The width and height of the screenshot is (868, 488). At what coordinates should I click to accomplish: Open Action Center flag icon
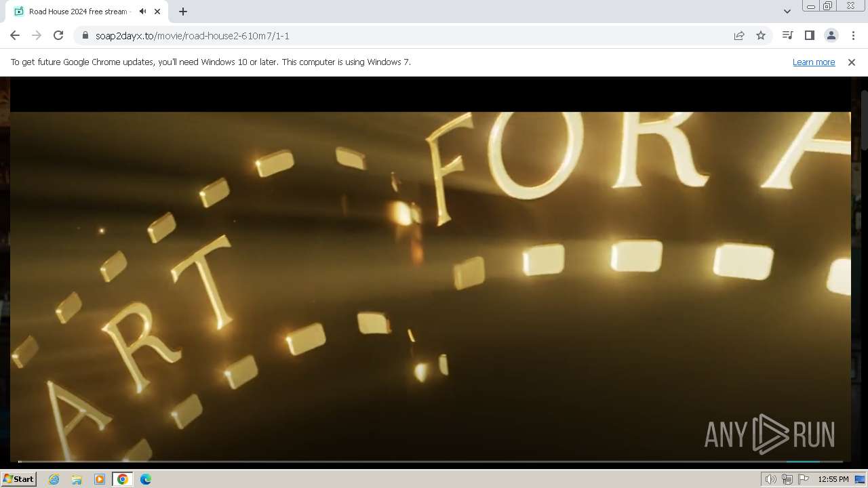804,479
